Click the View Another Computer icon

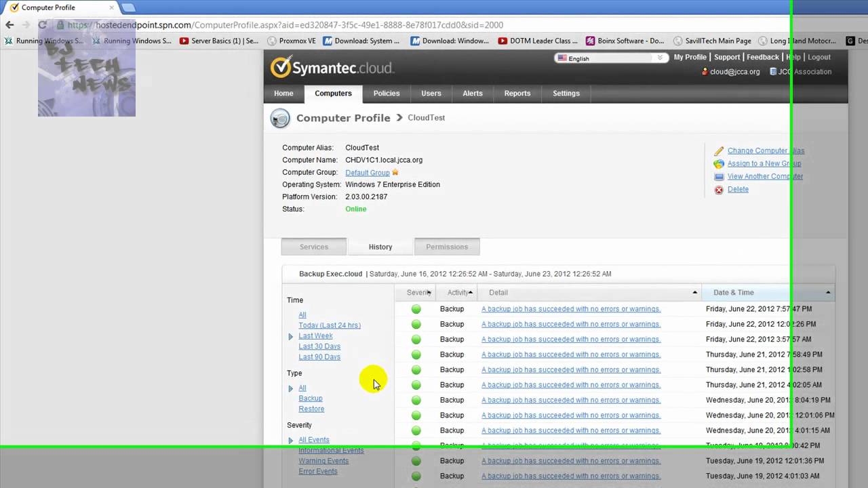pyautogui.click(x=719, y=177)
